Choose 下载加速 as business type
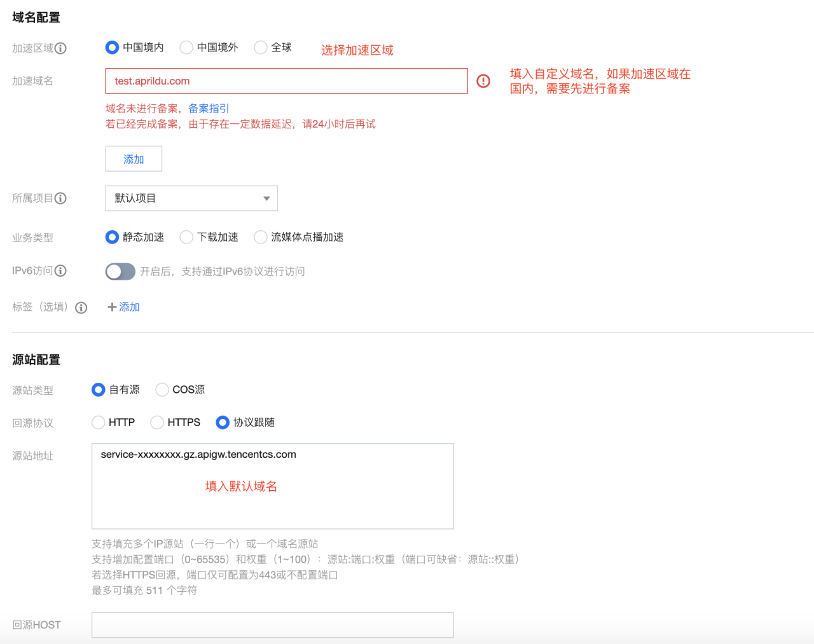814x644 pixels. [x=186, y=236]
